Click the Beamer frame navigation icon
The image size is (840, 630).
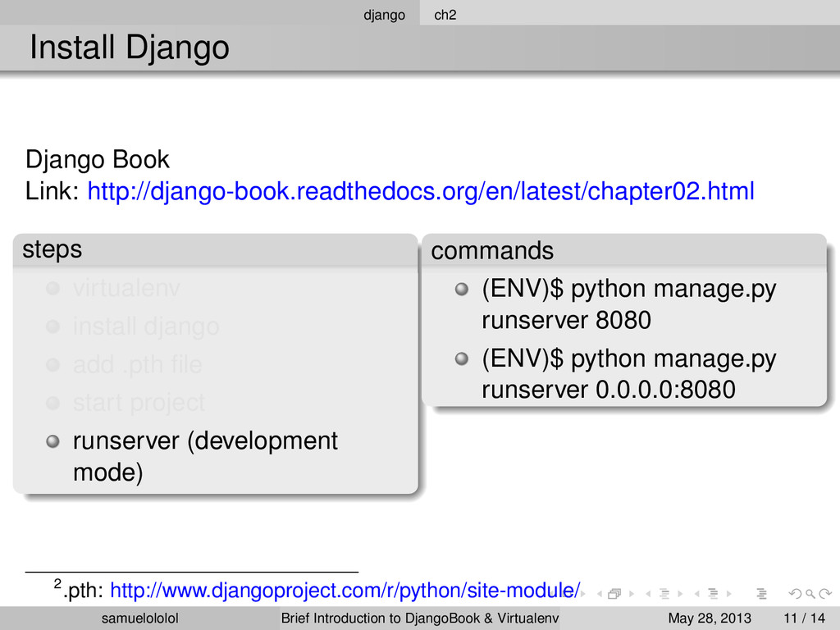(x=614, y=594)
